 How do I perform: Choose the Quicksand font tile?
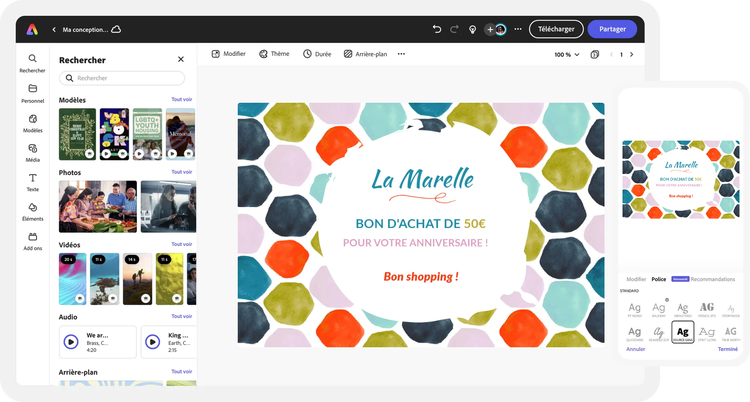[x=634, y=333]
